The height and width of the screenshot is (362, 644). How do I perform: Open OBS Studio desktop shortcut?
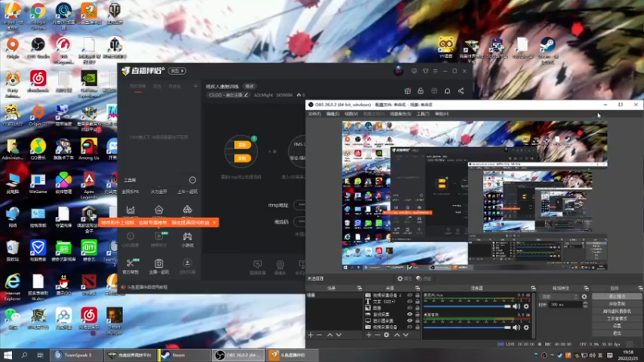[x=38, y=48]
